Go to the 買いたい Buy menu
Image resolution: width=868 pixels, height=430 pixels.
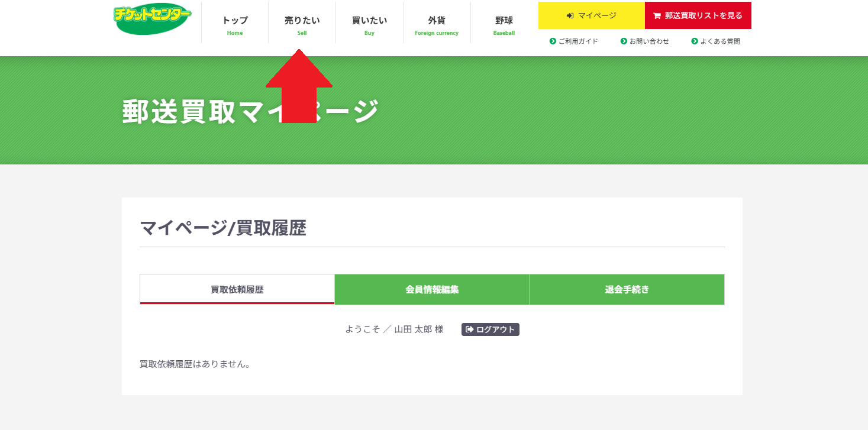pos(370,22)
